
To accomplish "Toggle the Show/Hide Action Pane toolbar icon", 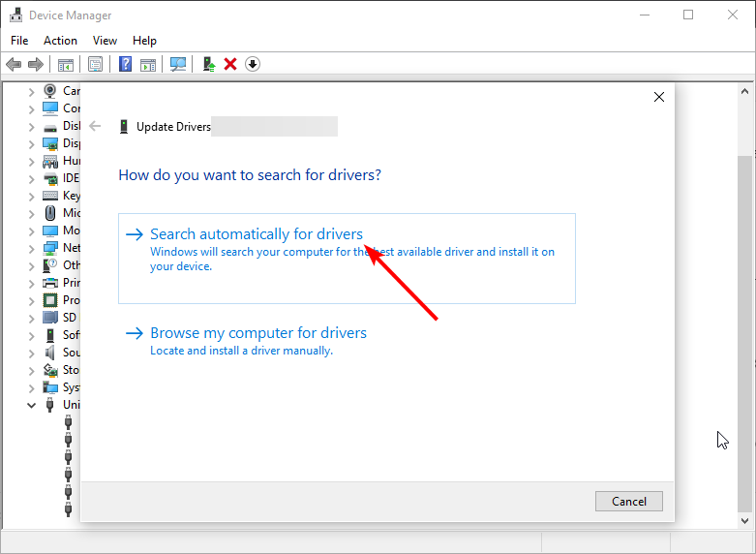I will pos(148,64).
